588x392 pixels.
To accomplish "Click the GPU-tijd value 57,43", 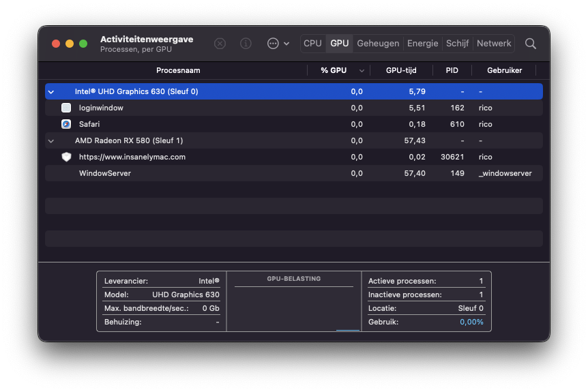I will [415, 140].
